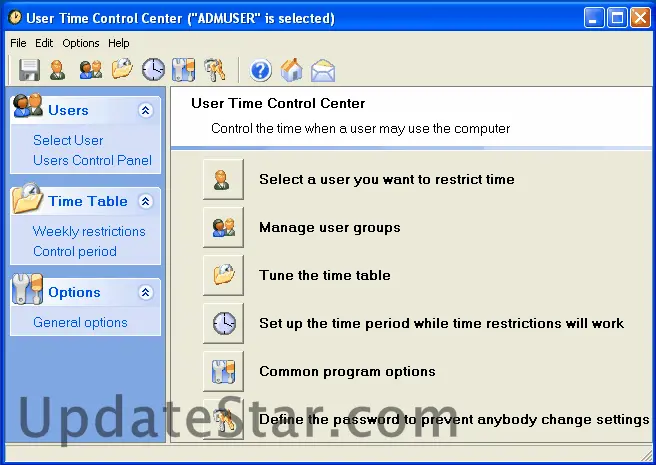Screen dimensions: 656x465
Task: Click the select user button in main panel
Action: (x=223, y=179)
